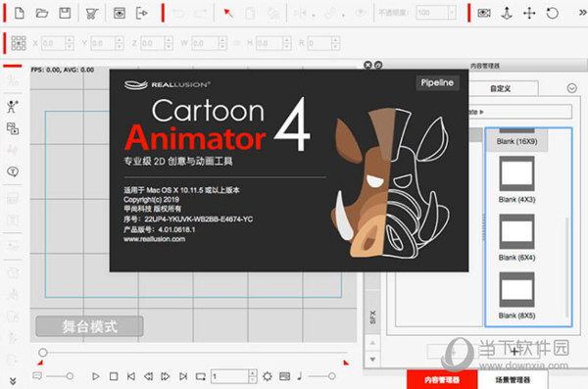Click the current frame number field
The height and width of the screenshot is (389, 588).
tap(229, 376)
